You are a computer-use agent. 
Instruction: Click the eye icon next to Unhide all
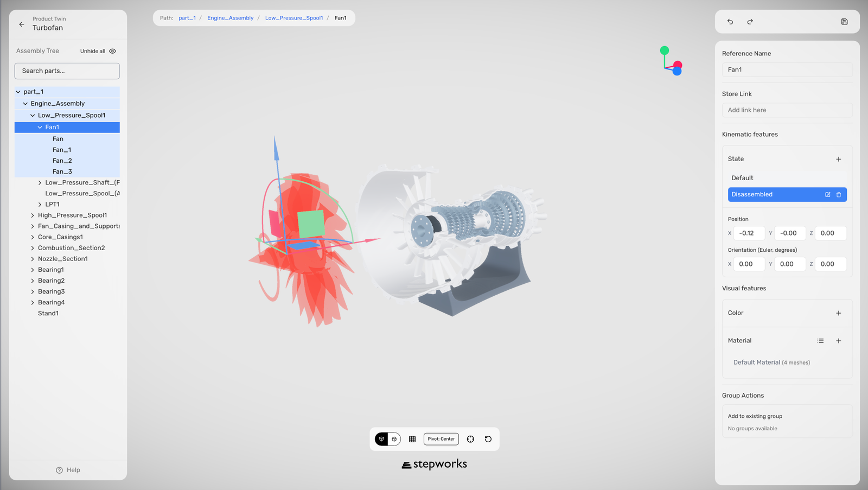point(112,51)
